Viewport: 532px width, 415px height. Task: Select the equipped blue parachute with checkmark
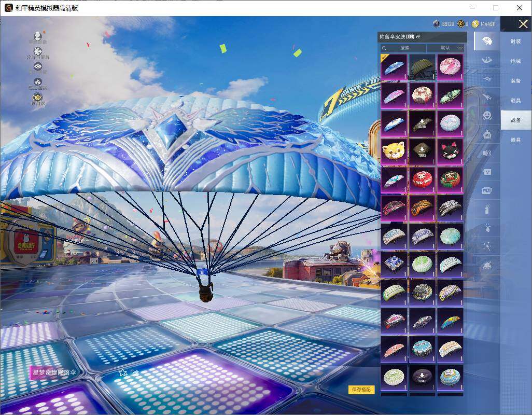(394, 67)
